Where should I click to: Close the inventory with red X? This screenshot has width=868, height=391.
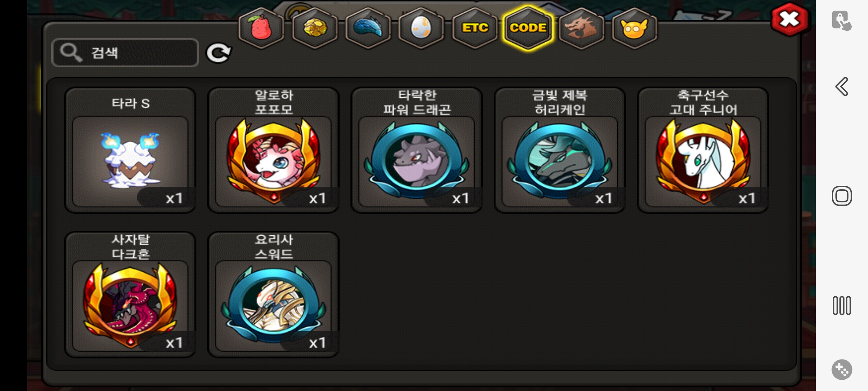(x=790, y=19)
